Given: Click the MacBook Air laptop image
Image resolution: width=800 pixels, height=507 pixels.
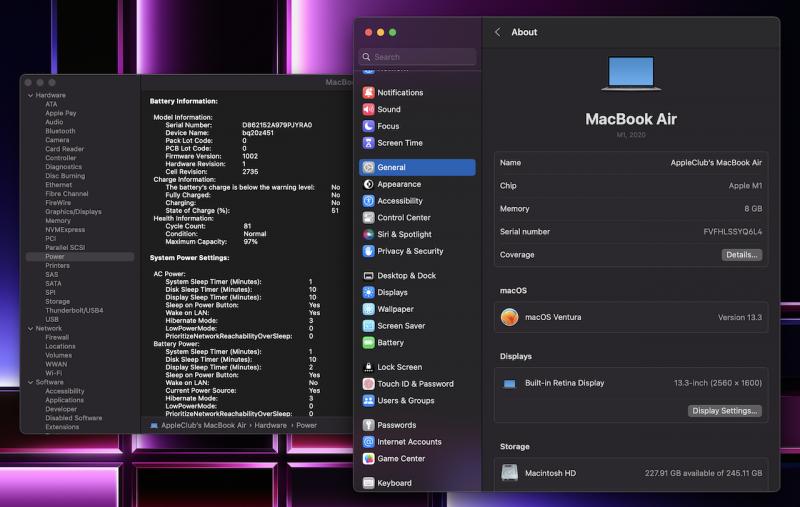Looking at the screenshot, I should pyautogui.click(x=631, y=73).
